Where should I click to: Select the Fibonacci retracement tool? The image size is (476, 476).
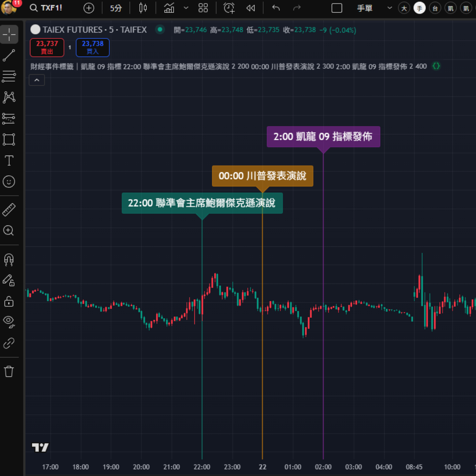tap(9, 76)
